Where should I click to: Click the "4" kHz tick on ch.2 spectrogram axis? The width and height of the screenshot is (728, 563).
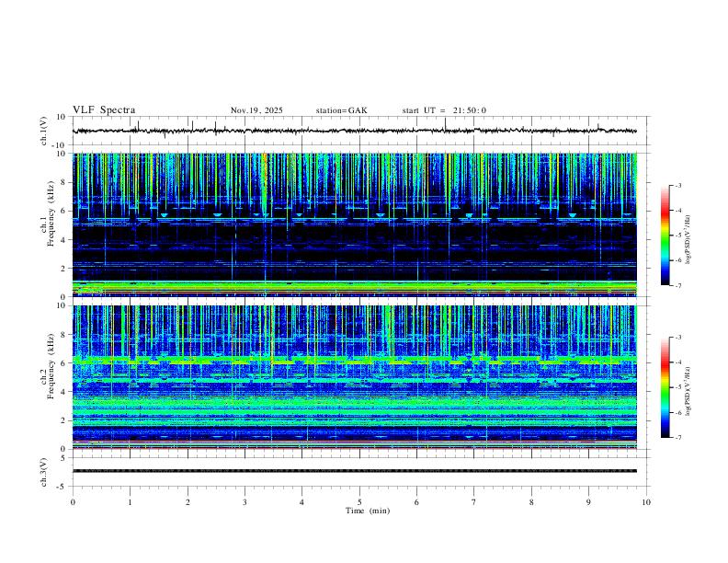click(x=64, y=392)
